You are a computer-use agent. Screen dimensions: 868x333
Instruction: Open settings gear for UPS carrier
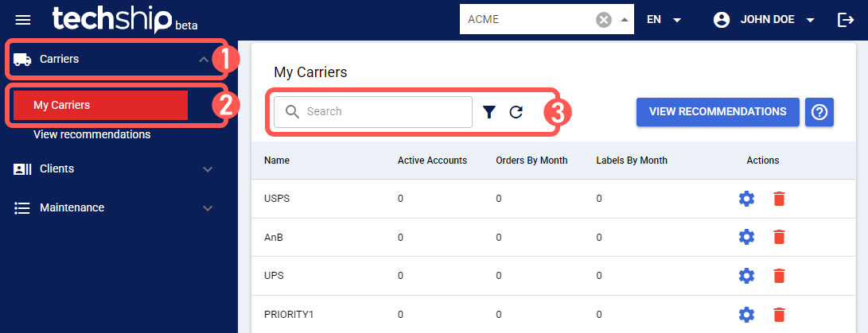coord(747,276)
